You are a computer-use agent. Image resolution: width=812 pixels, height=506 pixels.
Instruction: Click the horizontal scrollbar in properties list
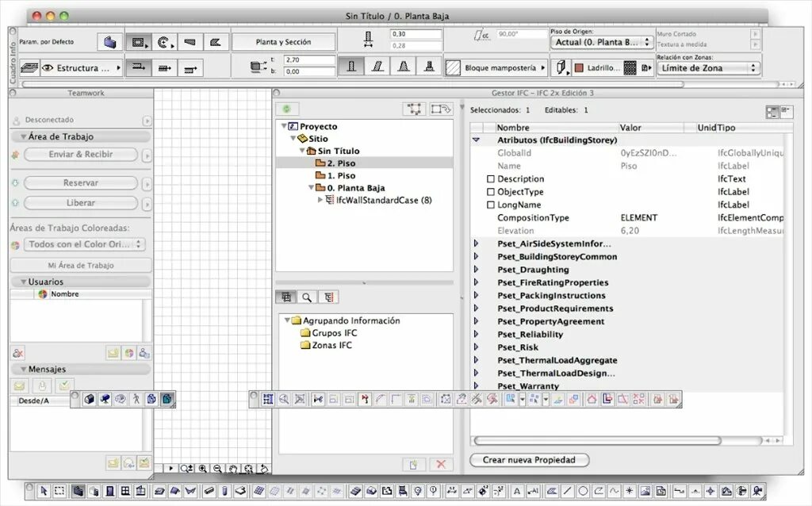596,440
